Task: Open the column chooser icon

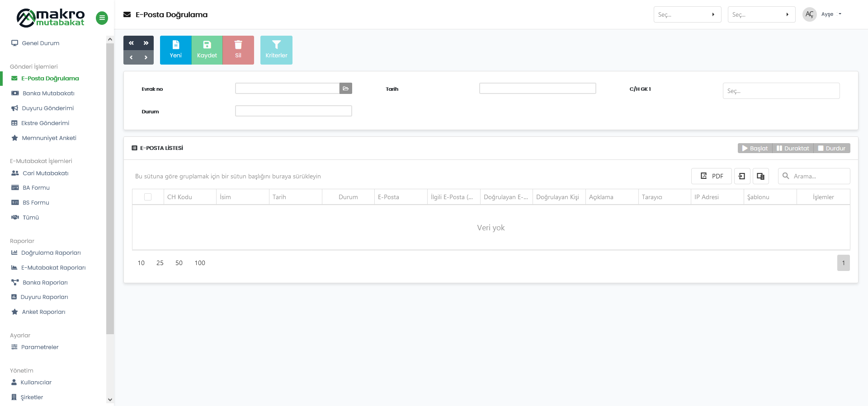Action: (x=760, y=176)
